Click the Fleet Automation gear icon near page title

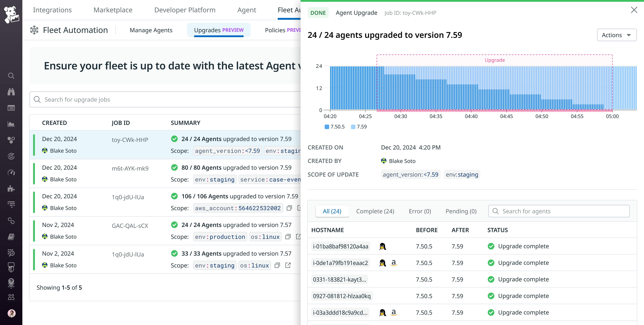point(35,30)
